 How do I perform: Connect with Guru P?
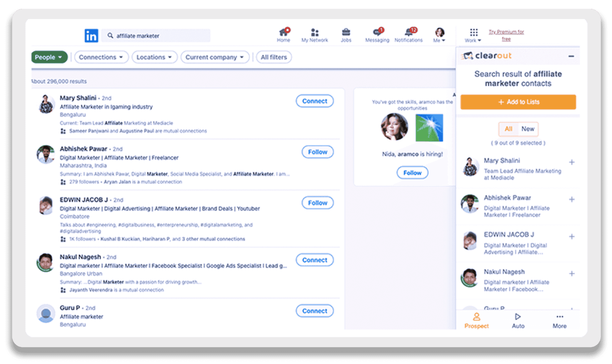[x=314, y=311]
